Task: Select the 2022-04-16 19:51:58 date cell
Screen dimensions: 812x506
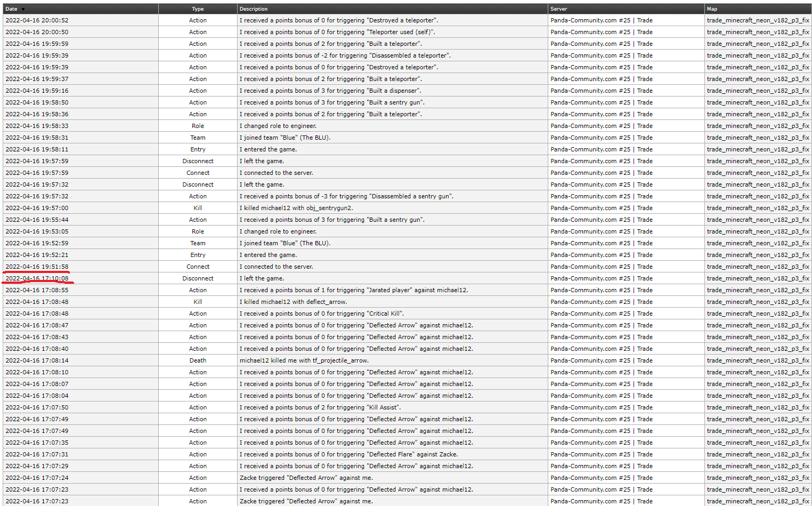Action: click(x=37, y=267)
